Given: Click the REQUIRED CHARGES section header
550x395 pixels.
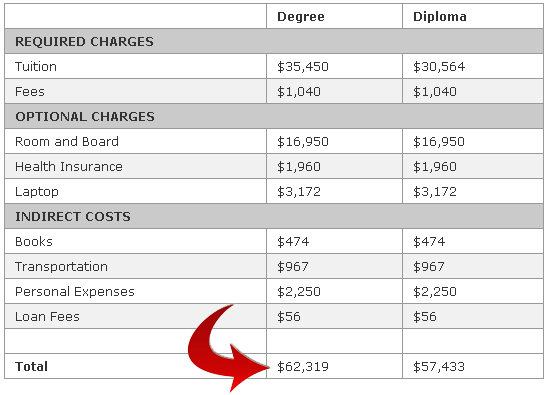Looking at the screenshot, I should 84,42.
